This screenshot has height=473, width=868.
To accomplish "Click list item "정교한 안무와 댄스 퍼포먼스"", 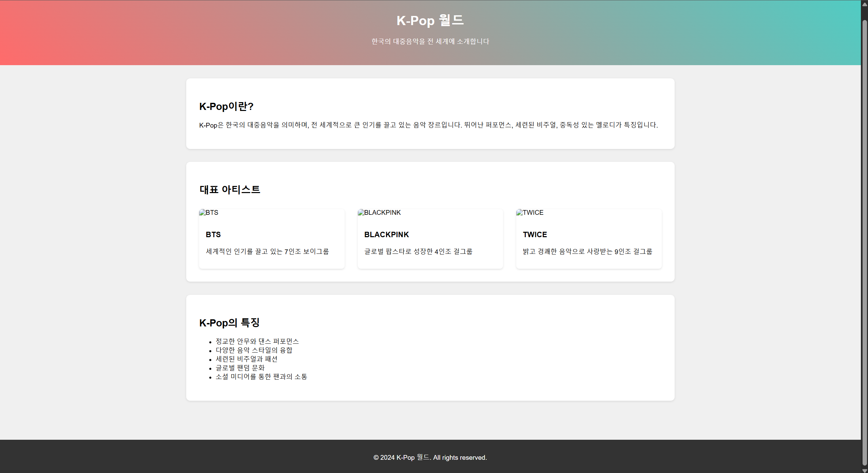I will pos(257,341).
